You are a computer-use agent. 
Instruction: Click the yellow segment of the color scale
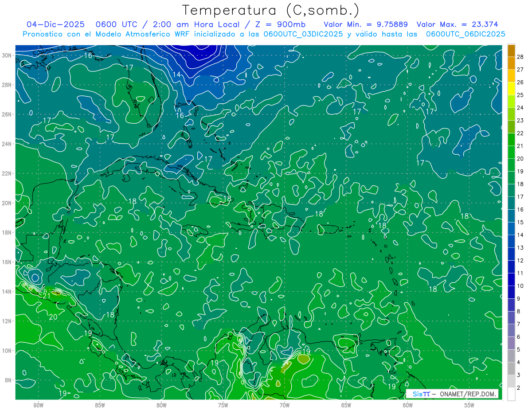click(x=511, y=88)
